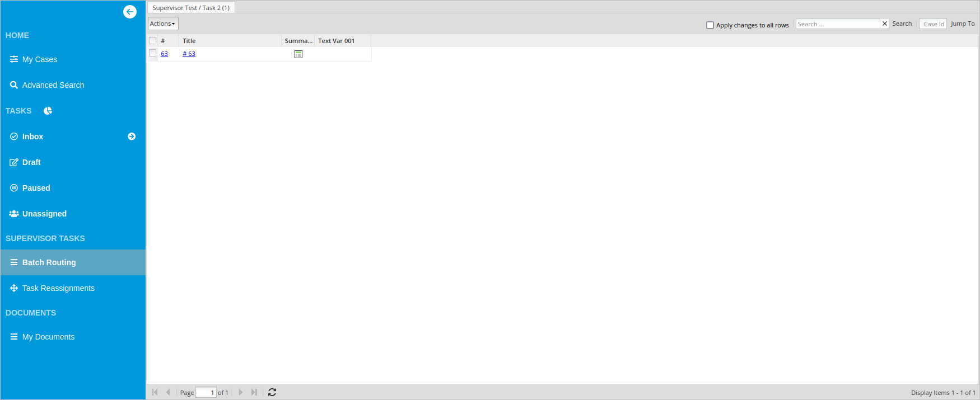Collapse sidebar with the back arrow icon
The image size is (980, 400).
point(130,12)
